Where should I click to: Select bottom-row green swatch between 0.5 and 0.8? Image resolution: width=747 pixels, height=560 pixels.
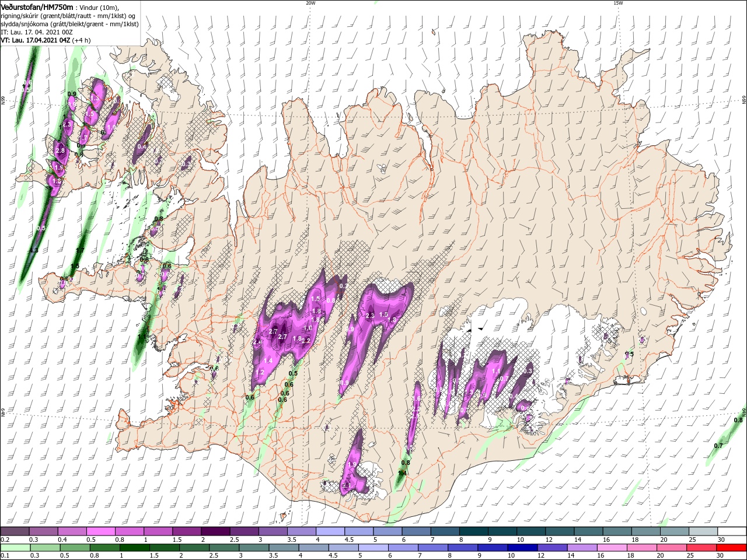[x=75, y=548]
